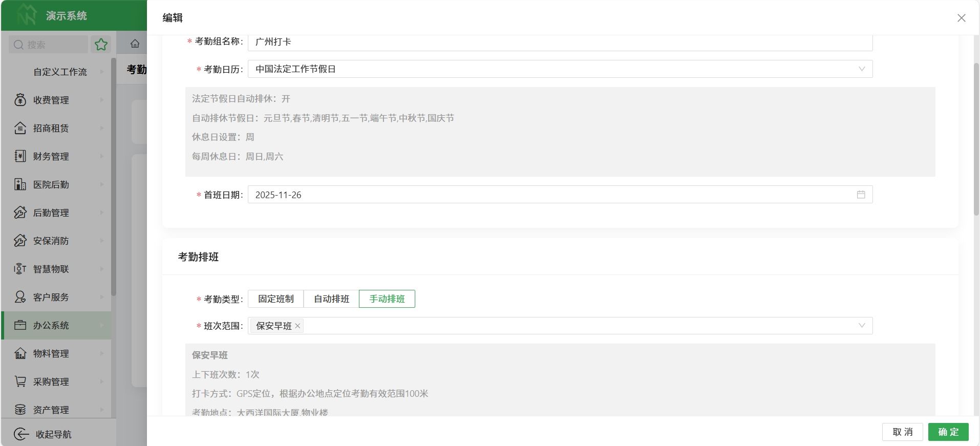Image resolution: width=980 pixels, height=446 pixels.
Task: Click the 确定 confirm button
Action: tap(948, 432)
